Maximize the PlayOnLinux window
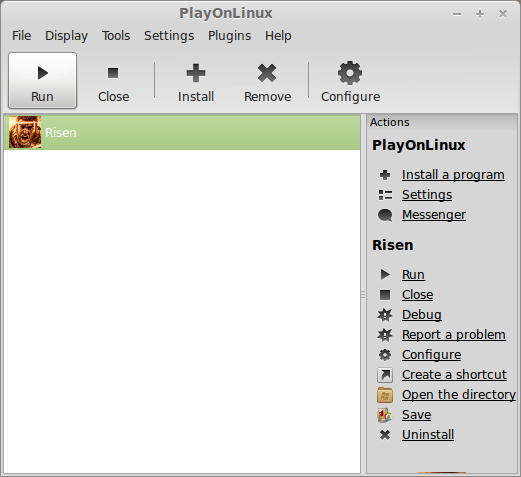Viewport: 521px width, 477px height. click(x=480, y=14)
